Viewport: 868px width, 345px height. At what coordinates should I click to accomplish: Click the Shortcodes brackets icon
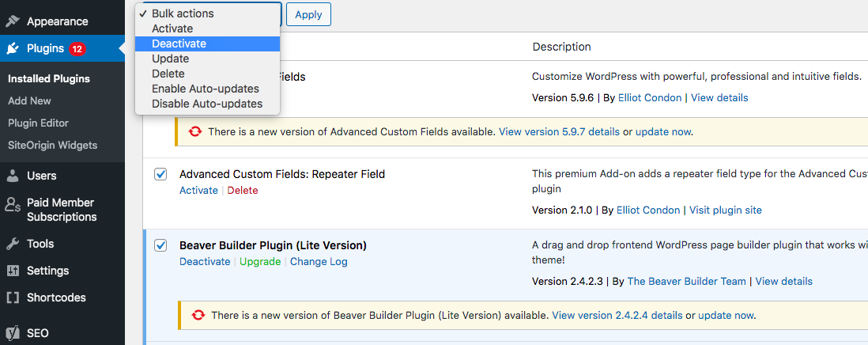pos(13,298)
